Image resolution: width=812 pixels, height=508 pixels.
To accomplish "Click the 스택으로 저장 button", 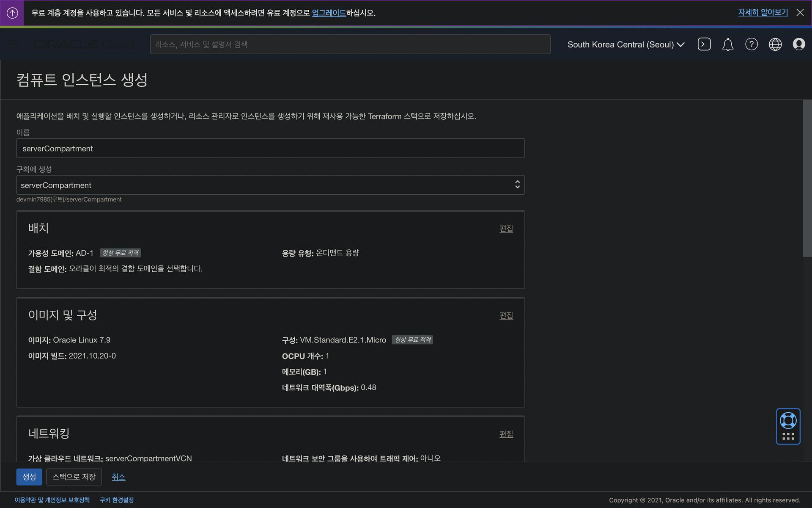I will tap(74, 477).
